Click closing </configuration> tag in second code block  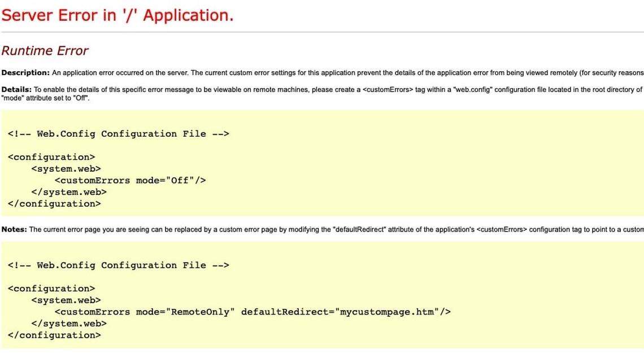(54, 335)
